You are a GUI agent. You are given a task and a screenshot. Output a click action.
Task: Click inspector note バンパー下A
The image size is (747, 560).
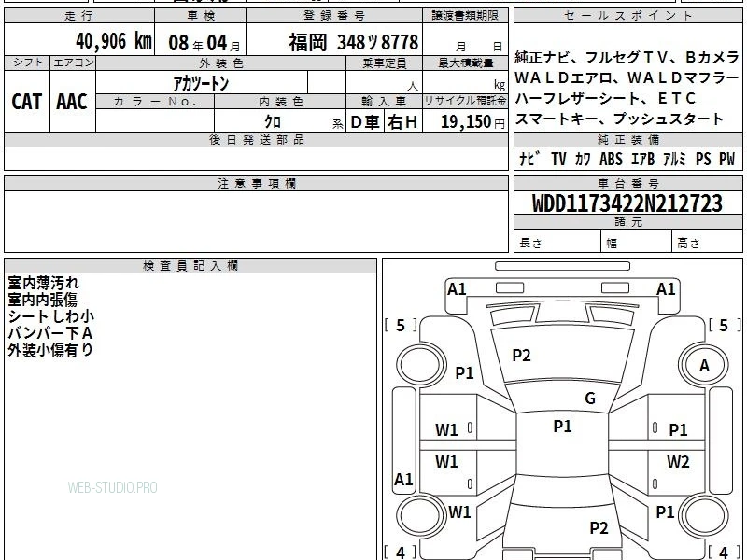pos(50,333)
